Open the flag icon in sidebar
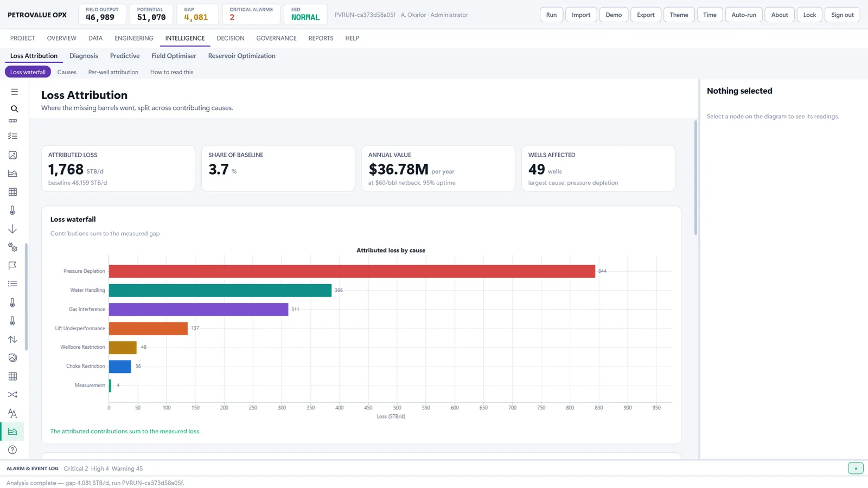Viewport: 868px width, 488px height. 12,266
